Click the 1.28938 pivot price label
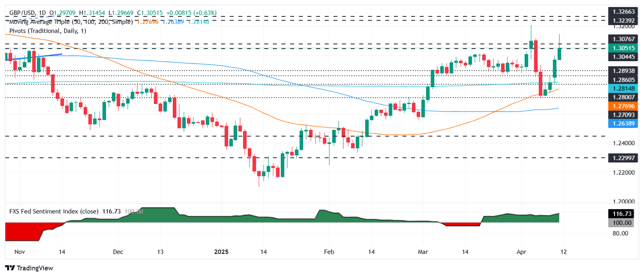Viewport: 644px width, 277px height. (x=623, y=70)
